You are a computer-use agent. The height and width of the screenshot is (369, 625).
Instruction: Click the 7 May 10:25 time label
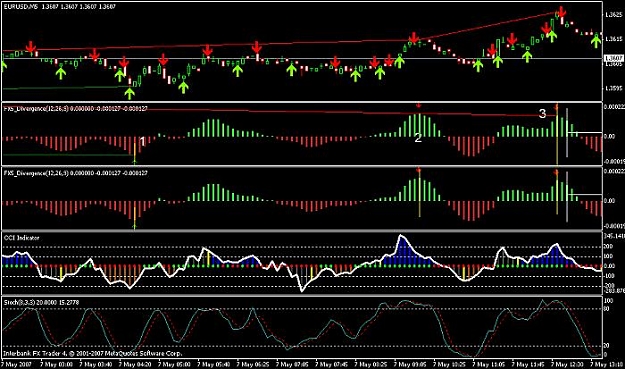tap(450, 364)
